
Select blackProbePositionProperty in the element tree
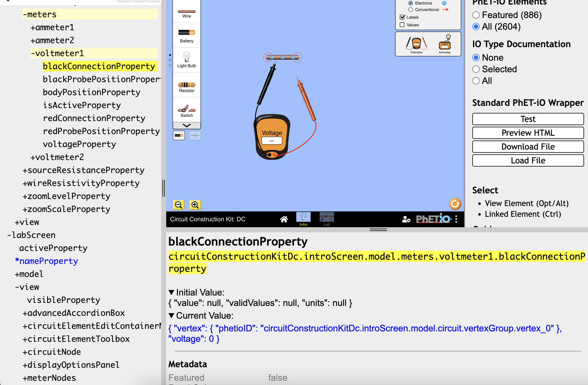tap(101, 79)
